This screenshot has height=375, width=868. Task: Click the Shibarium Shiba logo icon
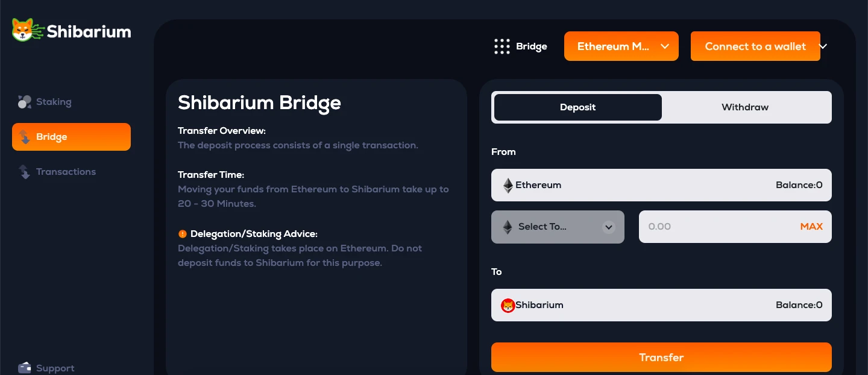(24, 30)
